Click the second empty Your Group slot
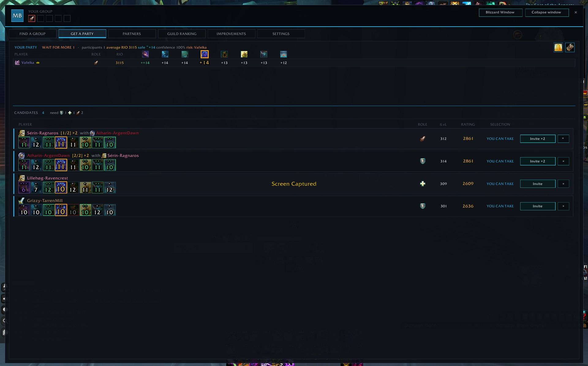 pos(49,18)
